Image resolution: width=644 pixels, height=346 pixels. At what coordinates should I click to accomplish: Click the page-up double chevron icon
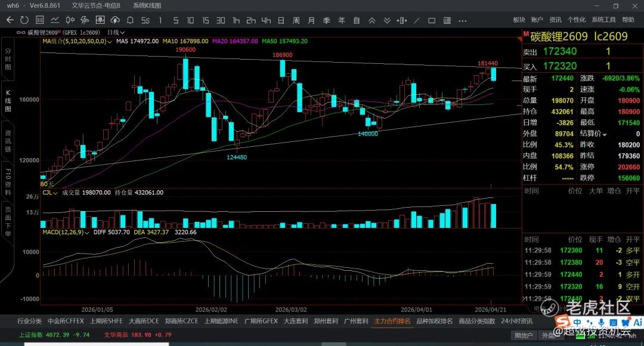pyautogui.click(x=371, y=20)
